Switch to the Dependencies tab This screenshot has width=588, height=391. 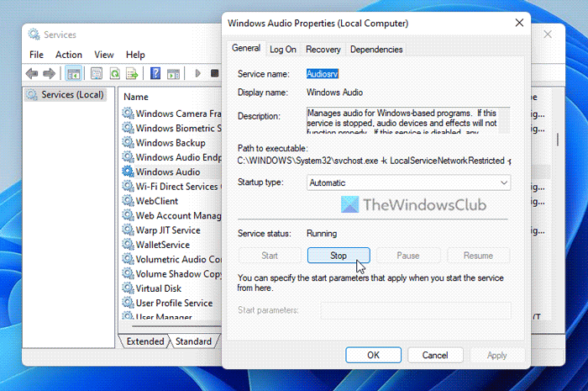[376, 50]
